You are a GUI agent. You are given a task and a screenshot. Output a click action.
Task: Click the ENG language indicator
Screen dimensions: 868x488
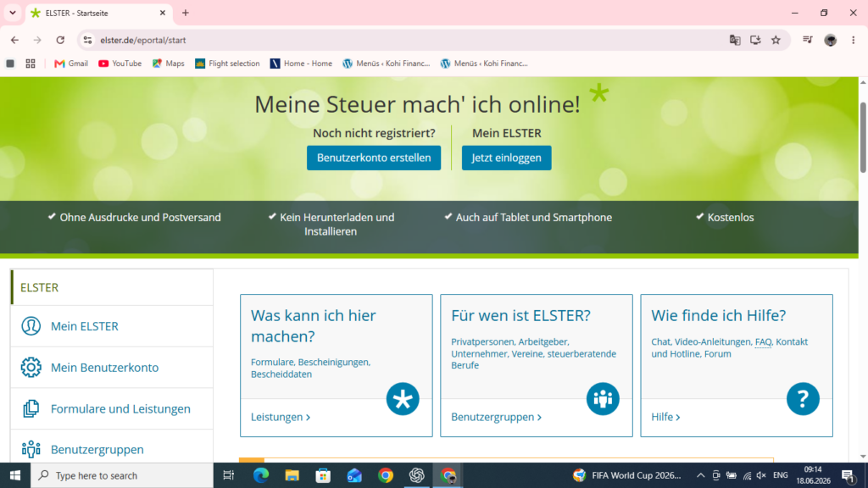781,475
